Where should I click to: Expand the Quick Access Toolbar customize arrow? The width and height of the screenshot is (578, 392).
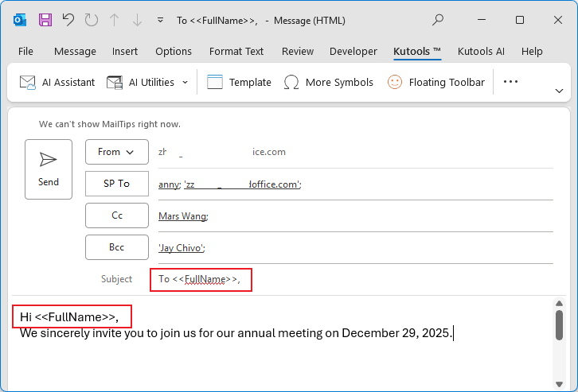(161, 20)
